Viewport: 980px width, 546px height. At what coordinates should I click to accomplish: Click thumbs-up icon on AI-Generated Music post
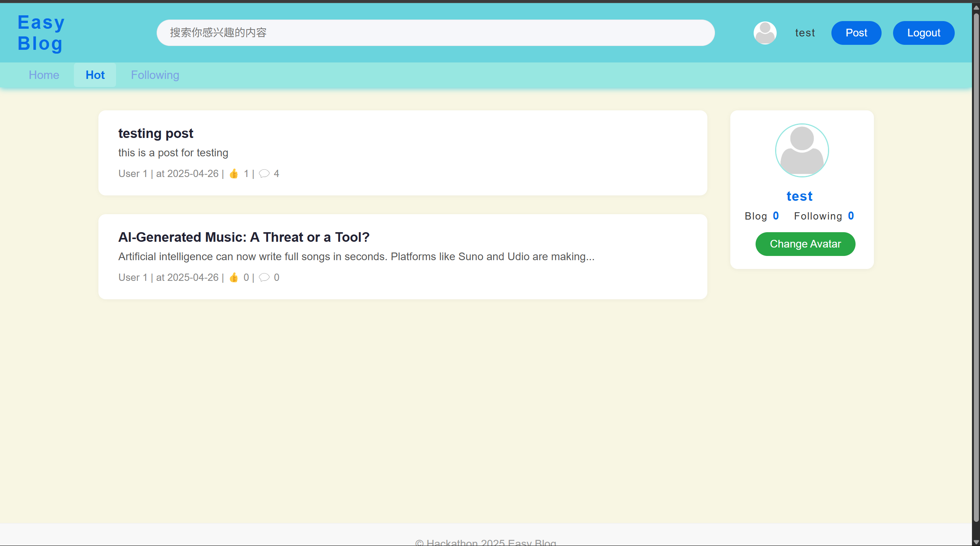click(x=234, y=277)
